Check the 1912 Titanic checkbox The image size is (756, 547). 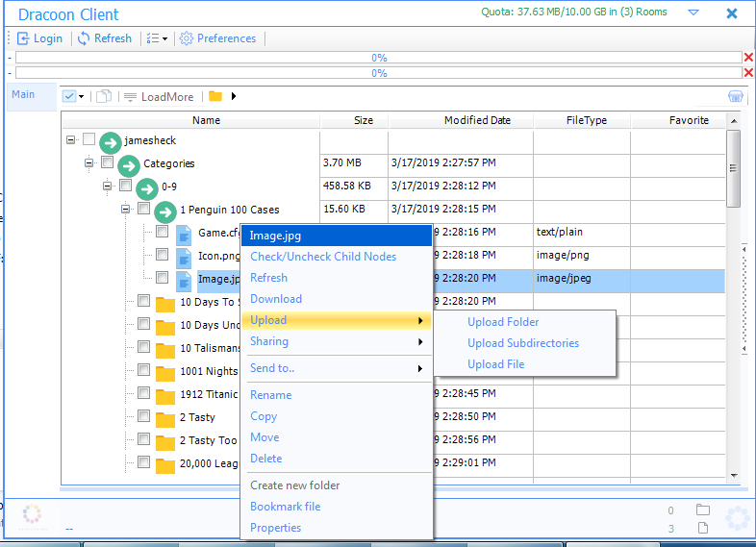point(143,393)
